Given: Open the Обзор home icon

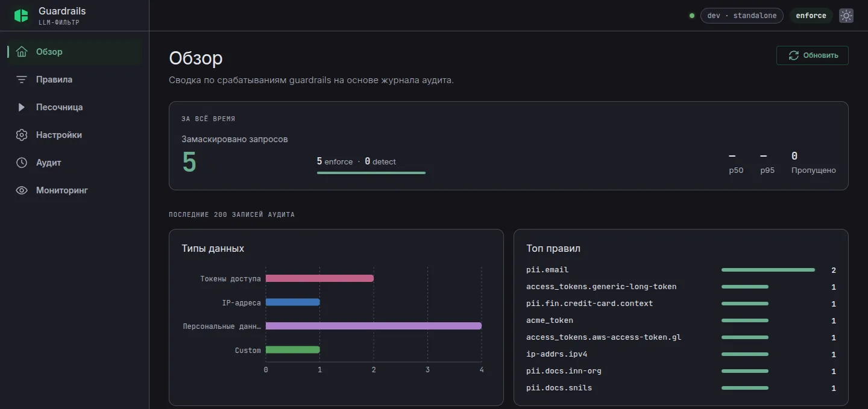Looking at the screenshot, I should point(22,52).
